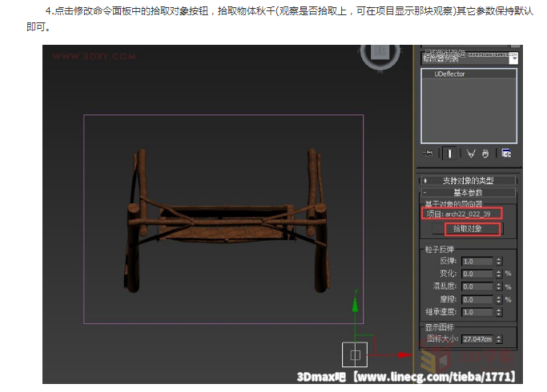Click the 粒子反弹 group label
Viewport: 547px width, 392px height.
click(x=439, y=250)
